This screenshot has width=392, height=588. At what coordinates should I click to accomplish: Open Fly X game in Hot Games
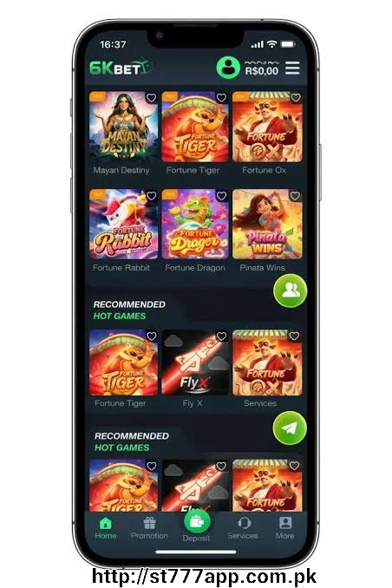click(x=195, y=363)
